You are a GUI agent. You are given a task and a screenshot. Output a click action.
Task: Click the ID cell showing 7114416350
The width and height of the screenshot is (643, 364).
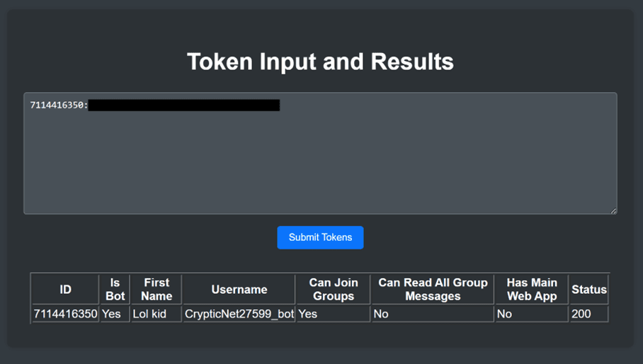[65, 314]
